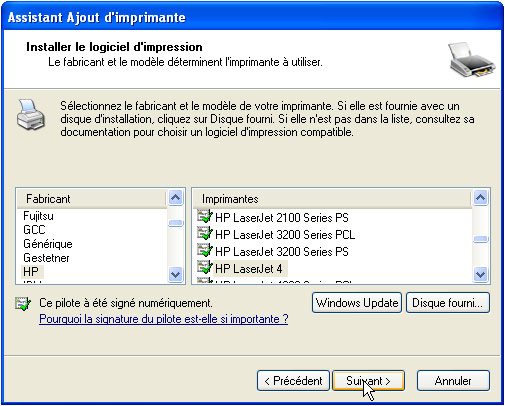The image size is (505, 406).
Task: Open the driver signature importance link
Action: click(164, 319)
